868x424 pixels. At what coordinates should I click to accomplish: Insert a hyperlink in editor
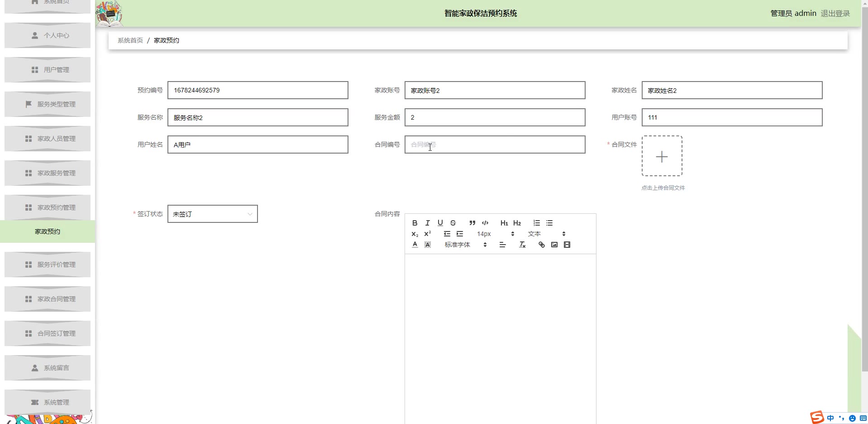pos(541,245)
